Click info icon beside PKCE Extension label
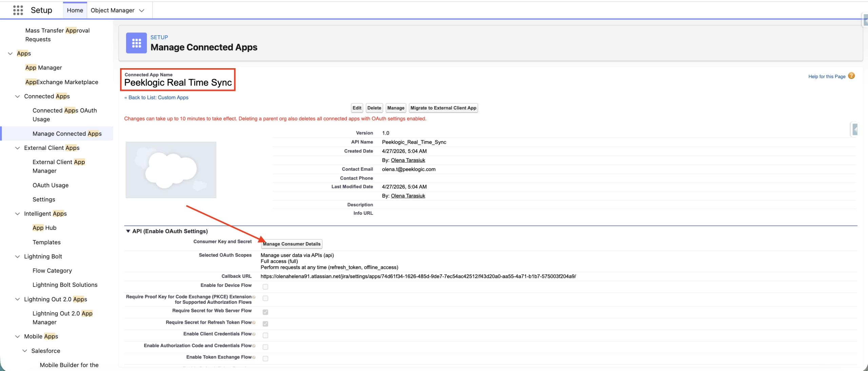Viewport: 868px width, 371px height. point(254,297)
